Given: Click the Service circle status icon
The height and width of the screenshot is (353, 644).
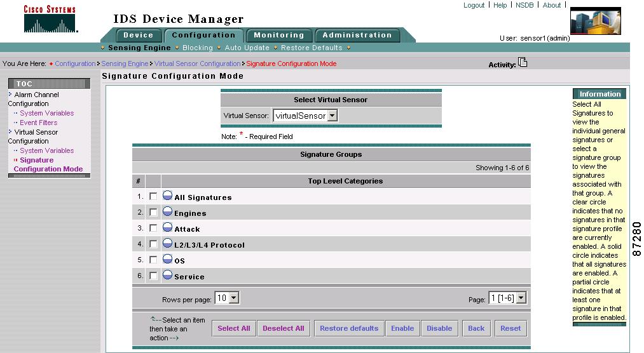Looking at the screenshot, I should [168, 276].
